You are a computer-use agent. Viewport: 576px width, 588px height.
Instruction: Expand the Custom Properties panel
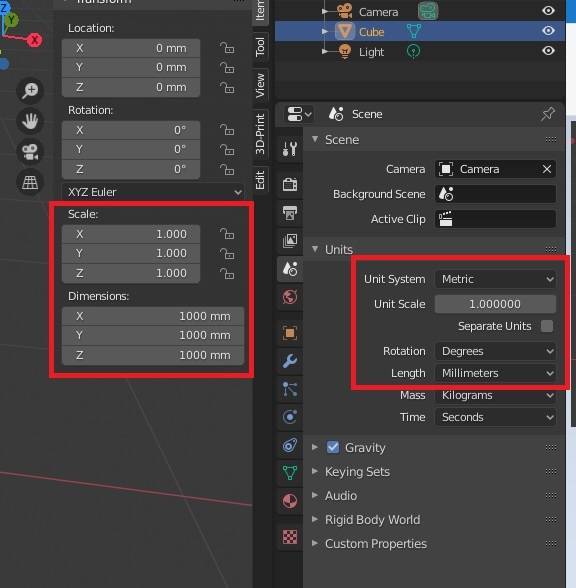pyautogui.click(x=376, y=543)
